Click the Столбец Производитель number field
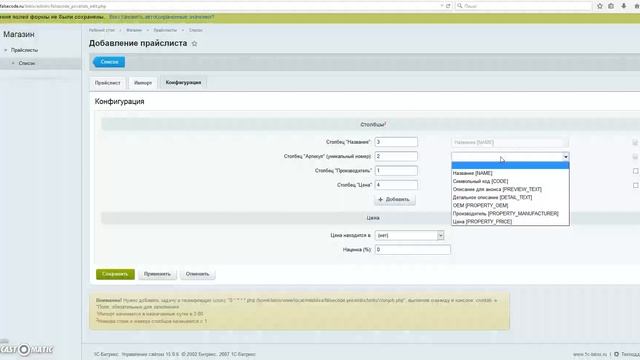Viewport: 640px width, 360px height. click(396, 171)
